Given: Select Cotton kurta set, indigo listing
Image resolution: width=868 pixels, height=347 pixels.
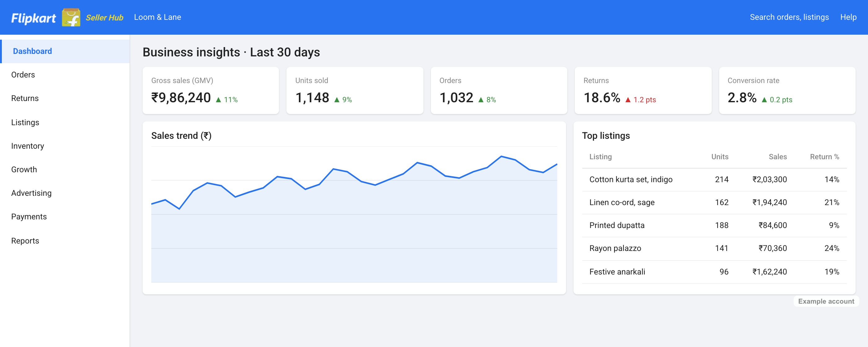Looking at the screenshot, I should point(631,180).
